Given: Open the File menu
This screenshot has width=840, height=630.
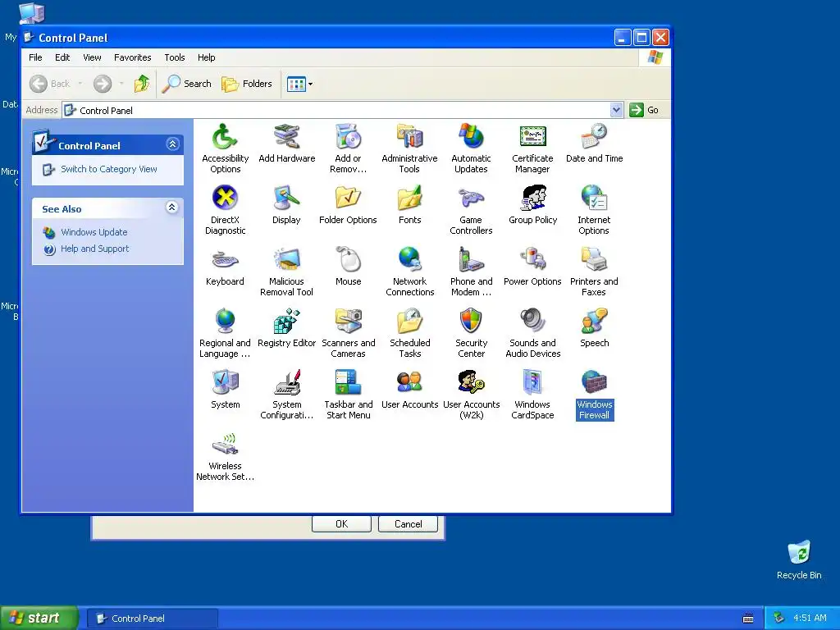Looking at the screenshot, I should 35,57.
